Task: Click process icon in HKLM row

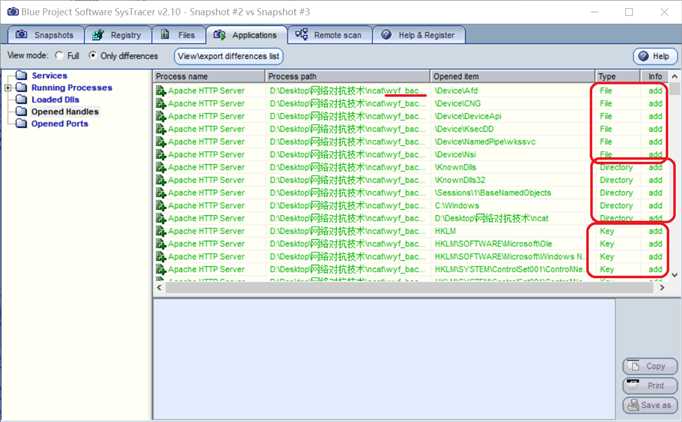Action: tap(161, 231)
